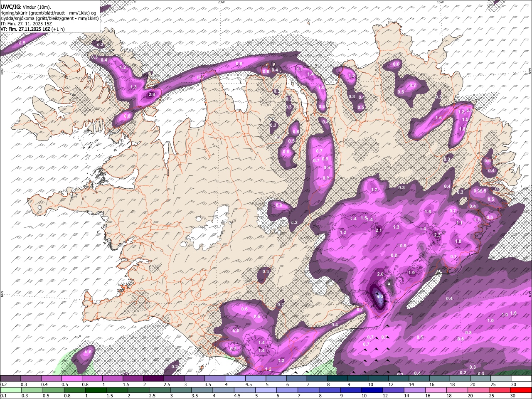
Task: Pick top-row purple swatch starting at 2.5
Action: pos(174,379)
